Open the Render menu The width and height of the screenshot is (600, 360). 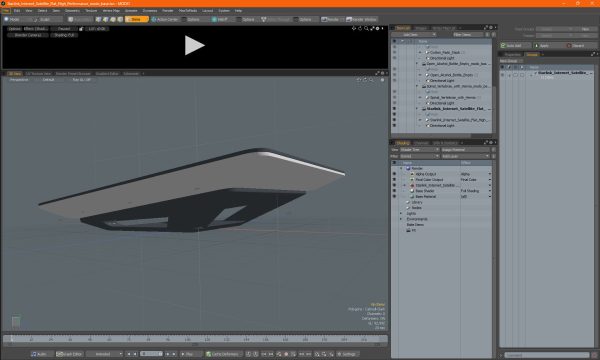[x=168, y=11]
